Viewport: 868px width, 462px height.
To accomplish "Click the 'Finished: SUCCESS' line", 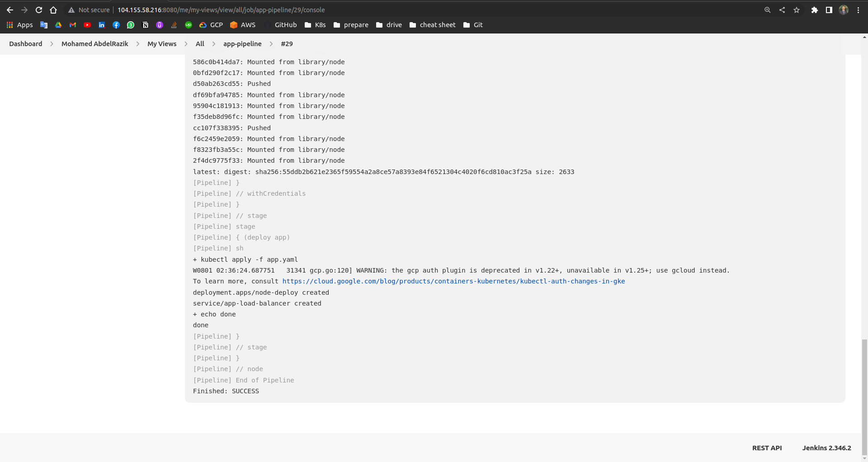I will [226, 391].
